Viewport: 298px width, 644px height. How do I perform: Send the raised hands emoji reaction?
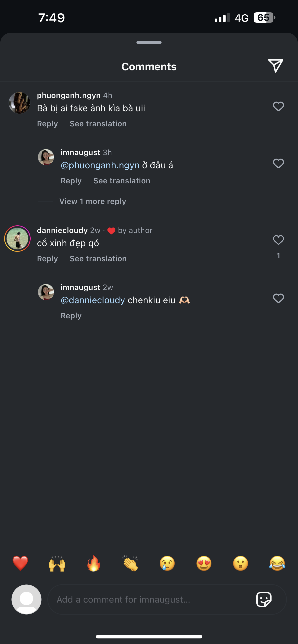coord(57,564)
